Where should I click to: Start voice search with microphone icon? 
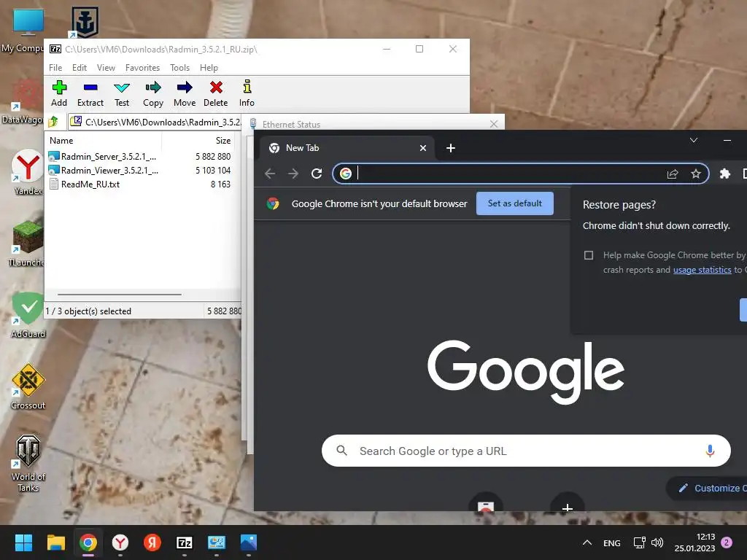pyautogui.click(x=710, y=451)
